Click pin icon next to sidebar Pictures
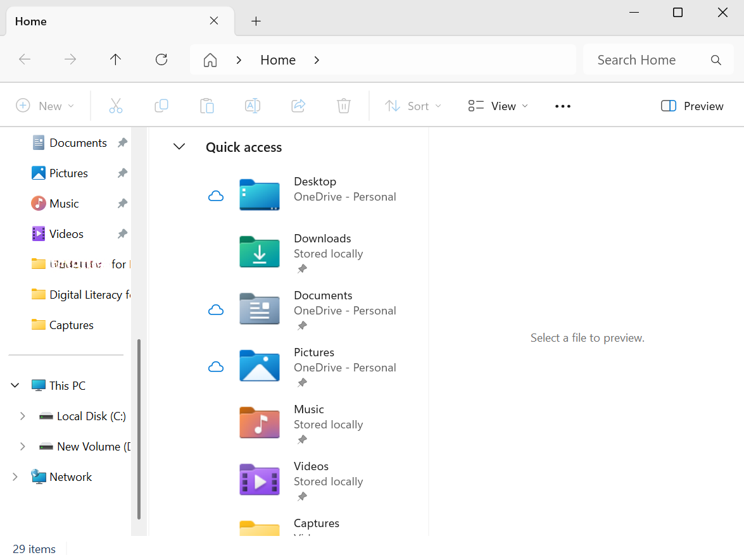The image size is (744, 560). (x=122, y=173)
